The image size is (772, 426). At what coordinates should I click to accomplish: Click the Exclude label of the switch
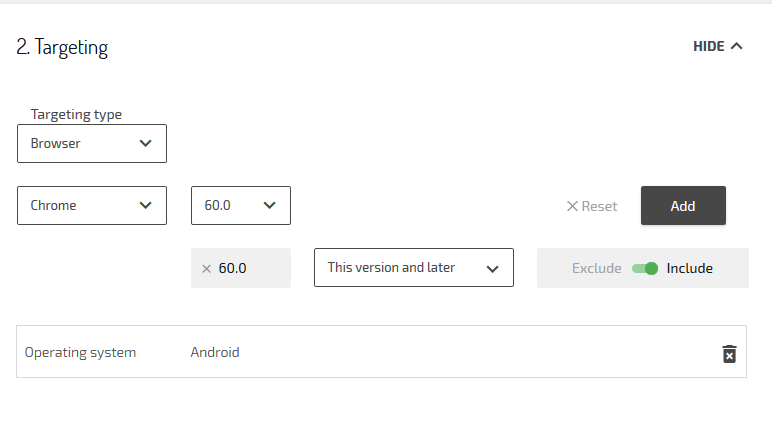tap(596, 268)
